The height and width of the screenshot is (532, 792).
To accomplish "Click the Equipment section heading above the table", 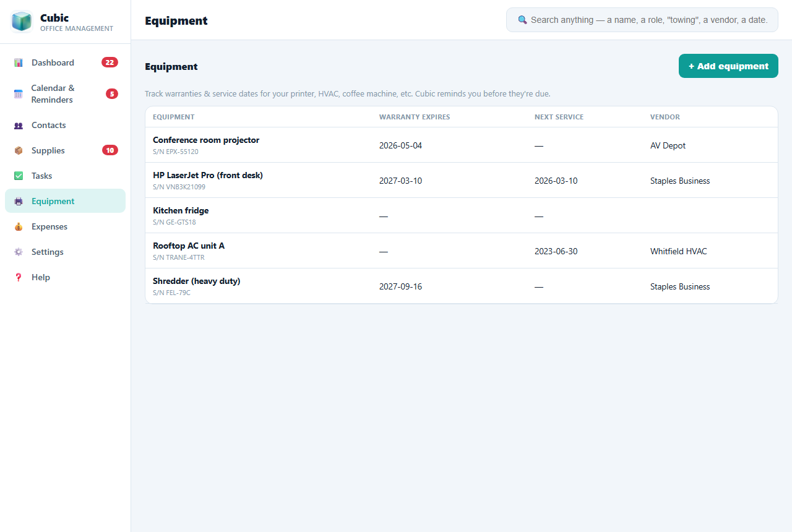I will coord(171,67).
